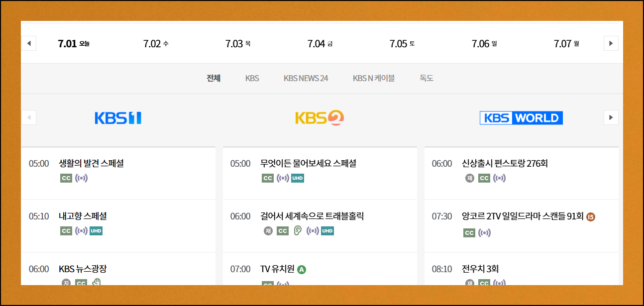Click 07:30 time in KBS WORLD column
This screenshot has width=644, height=306.
click(x=442, y=216)
